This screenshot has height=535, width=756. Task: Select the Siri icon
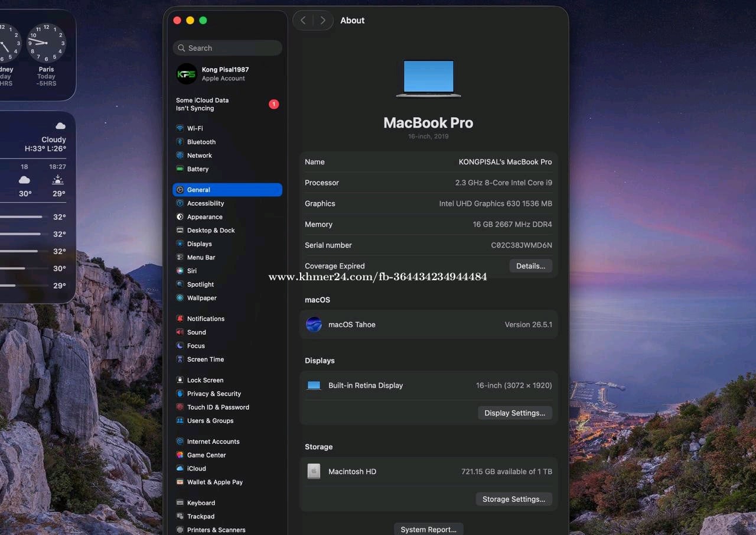point(180,271)
